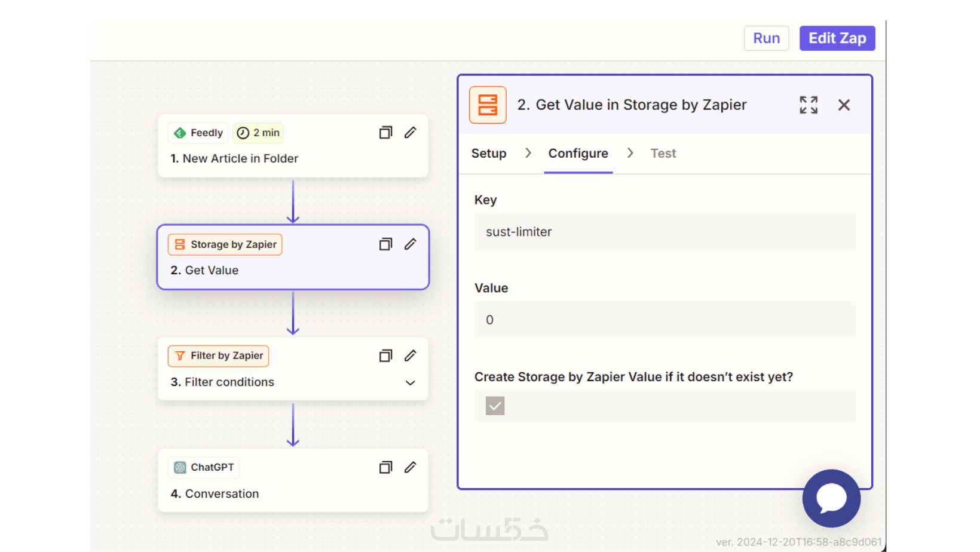Click the Edit Zap button

[837, 38]
